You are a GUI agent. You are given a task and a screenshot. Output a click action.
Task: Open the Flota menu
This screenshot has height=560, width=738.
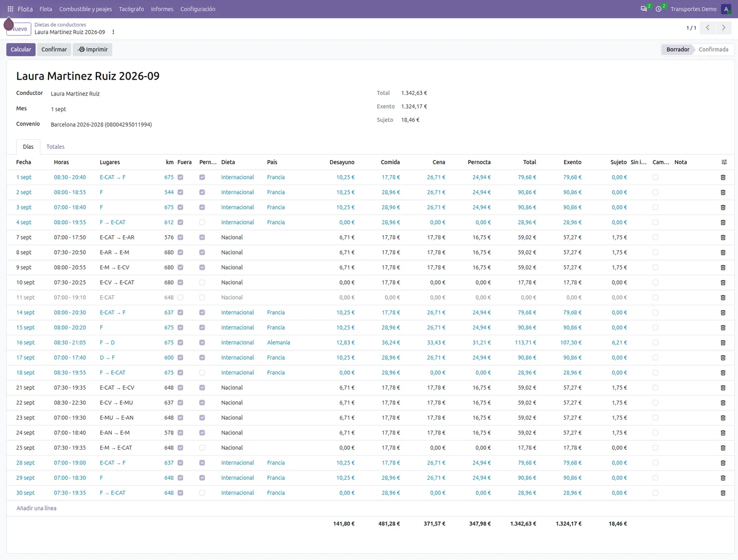46,9
